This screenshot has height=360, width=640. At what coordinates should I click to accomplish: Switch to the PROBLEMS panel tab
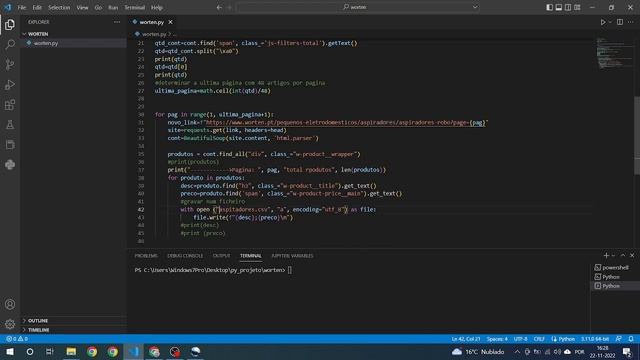(x=146, y=256)
